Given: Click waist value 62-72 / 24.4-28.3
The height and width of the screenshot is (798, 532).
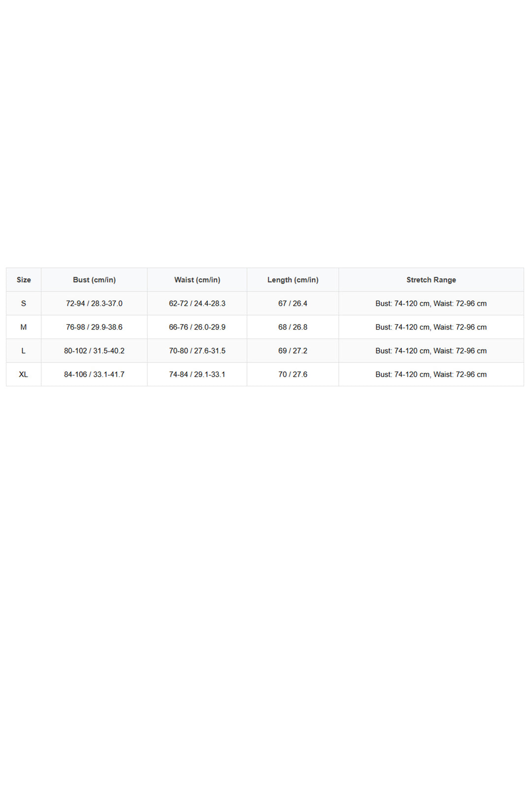Looking at the screenshot, I should [x=197, y=303].
